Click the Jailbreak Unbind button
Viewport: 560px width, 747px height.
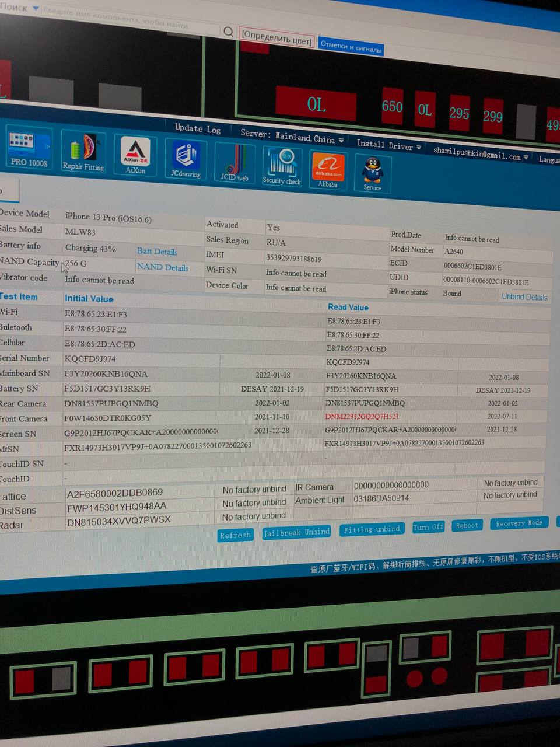click(296, 532)
